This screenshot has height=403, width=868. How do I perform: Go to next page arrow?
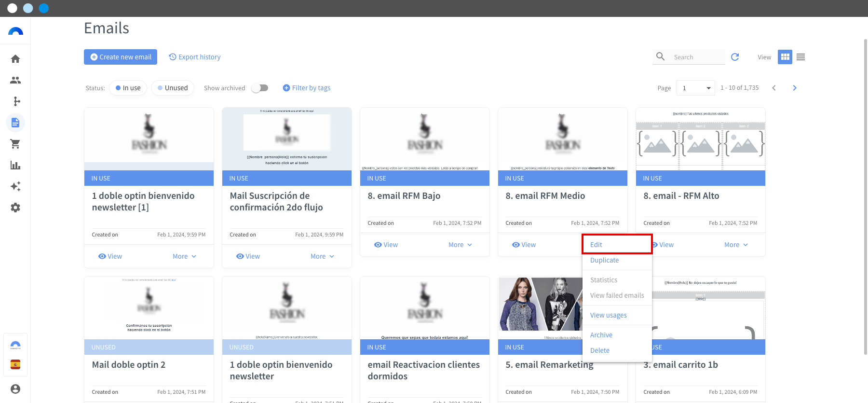coord(795,88)
